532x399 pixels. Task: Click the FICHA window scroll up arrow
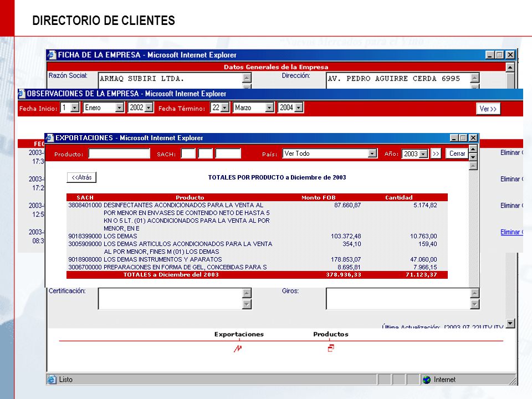tap(510, 67)
